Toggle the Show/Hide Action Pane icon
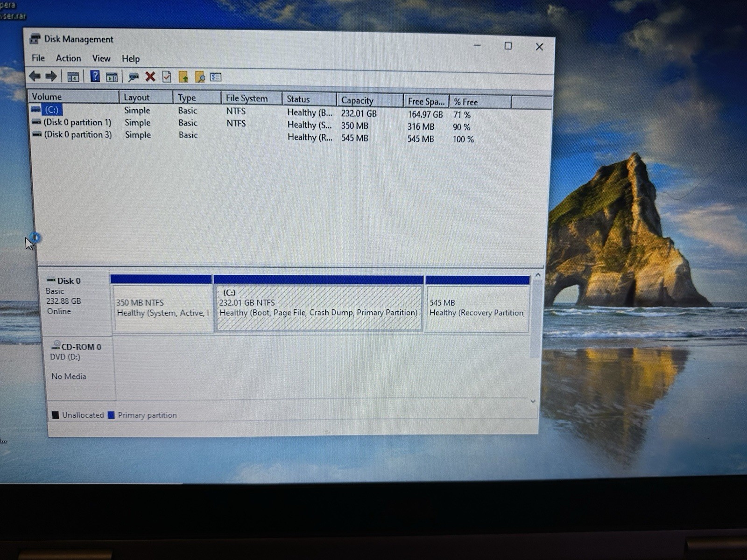This screenshot has height=560, width=747. (x=112, y=77)
